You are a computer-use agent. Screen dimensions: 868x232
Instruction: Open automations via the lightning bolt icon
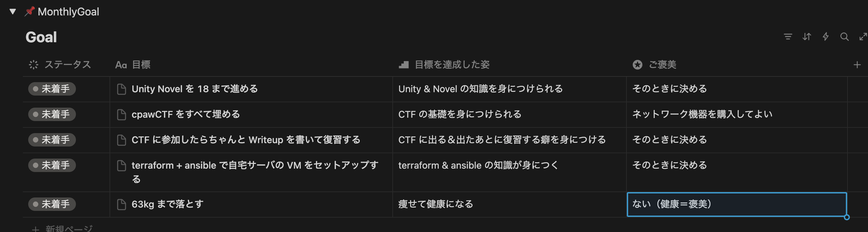coord(826,37)
